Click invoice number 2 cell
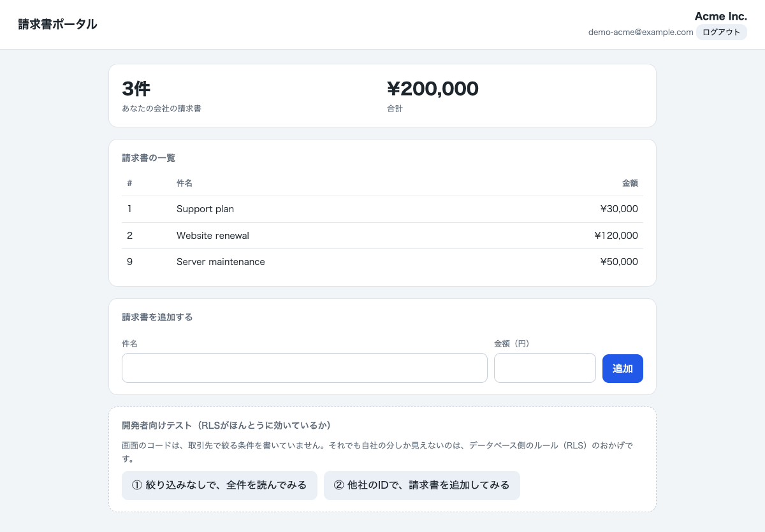Viewport: 765px width, 532px height. pyautogui.click(x=129, y=236)
